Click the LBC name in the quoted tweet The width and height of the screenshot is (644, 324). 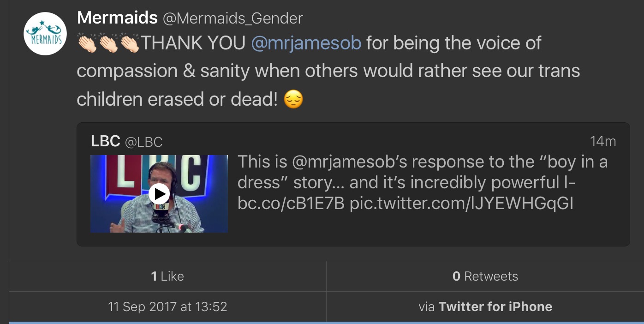(106, 141)
